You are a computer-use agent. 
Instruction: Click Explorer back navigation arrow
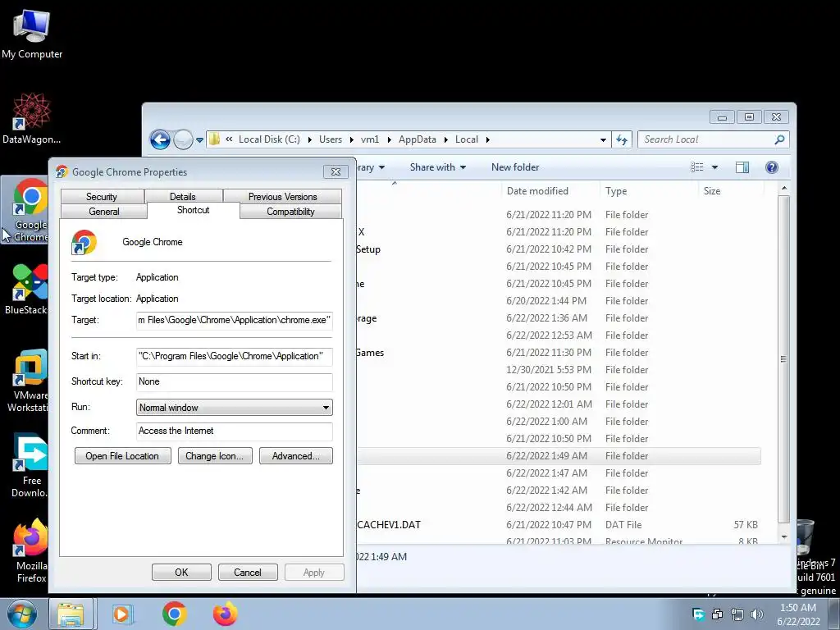[160, 139]
